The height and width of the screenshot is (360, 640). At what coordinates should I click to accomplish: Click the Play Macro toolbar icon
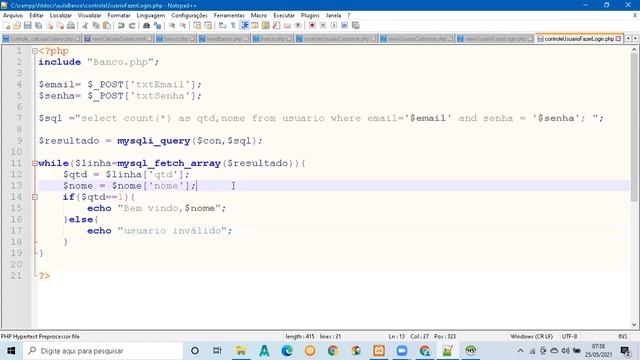pyautogui.click(x=334, y=25)
